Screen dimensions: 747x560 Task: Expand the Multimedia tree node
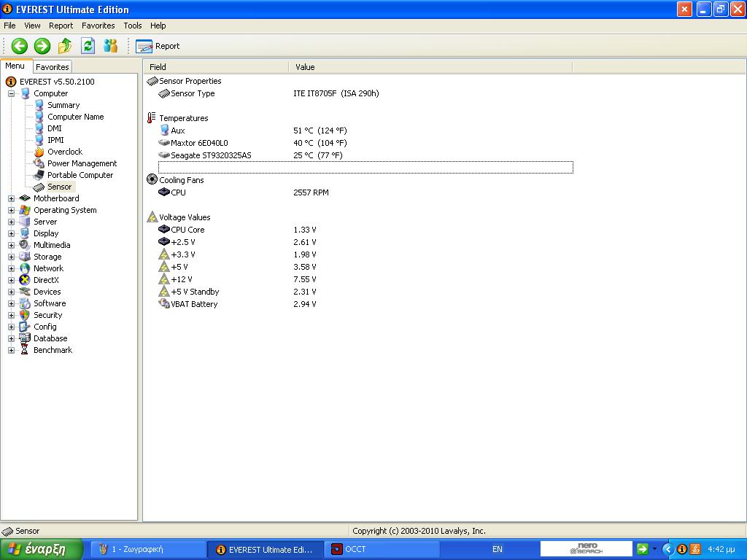tap(12, 245)
